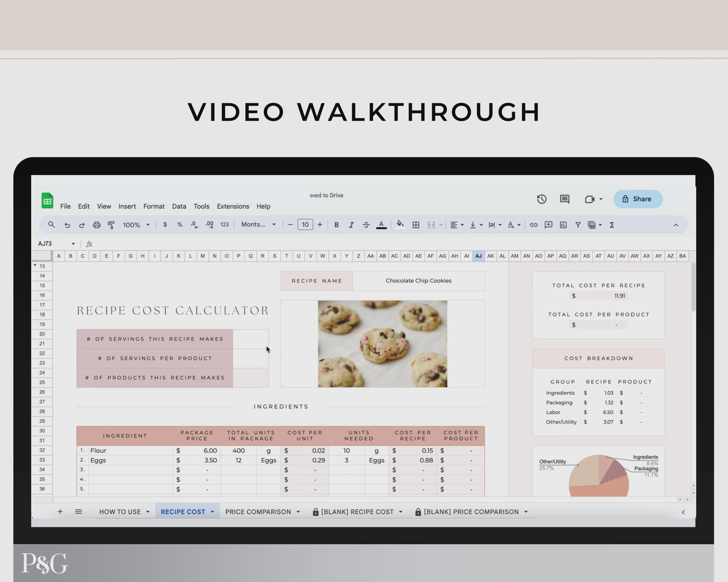Click the print icon in toolbar

[97, 225]
